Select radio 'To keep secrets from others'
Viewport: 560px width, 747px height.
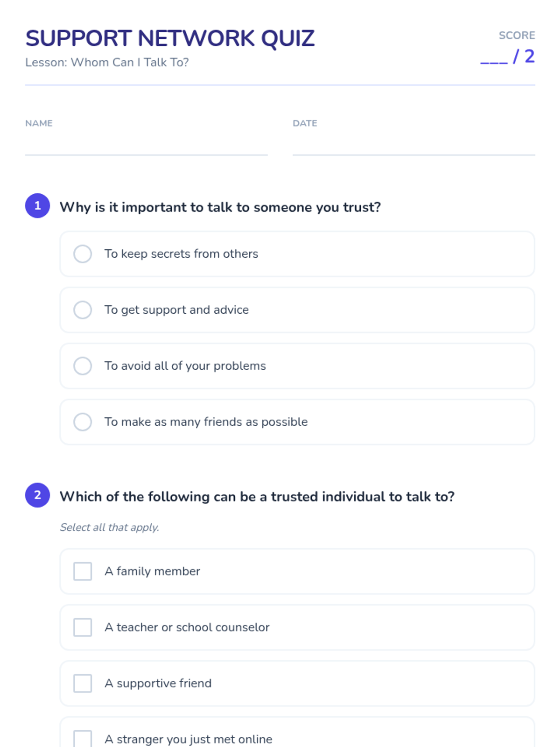coord(83,254)
